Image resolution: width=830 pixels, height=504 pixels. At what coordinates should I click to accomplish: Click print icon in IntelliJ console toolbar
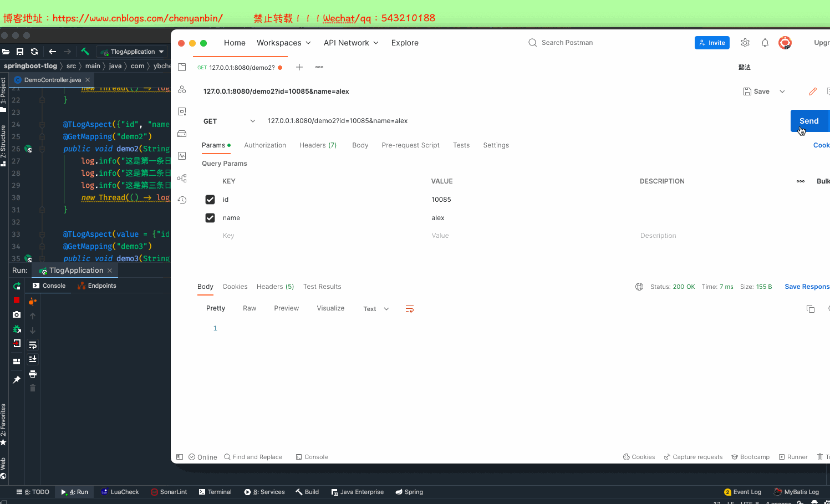33,374
